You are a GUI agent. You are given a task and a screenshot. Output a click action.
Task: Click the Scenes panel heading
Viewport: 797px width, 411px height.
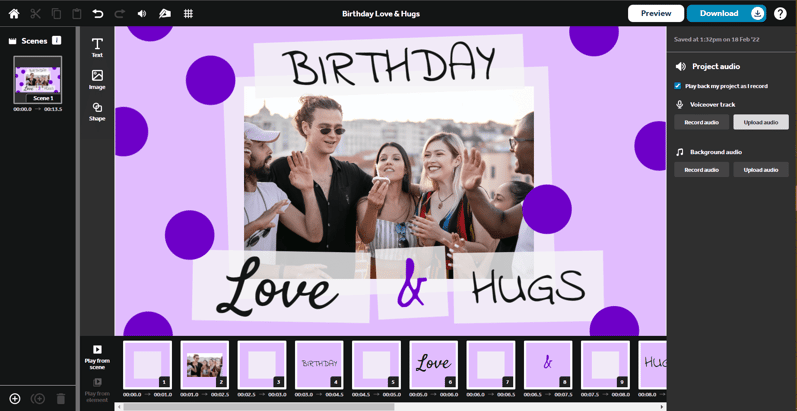pos(34,41)
